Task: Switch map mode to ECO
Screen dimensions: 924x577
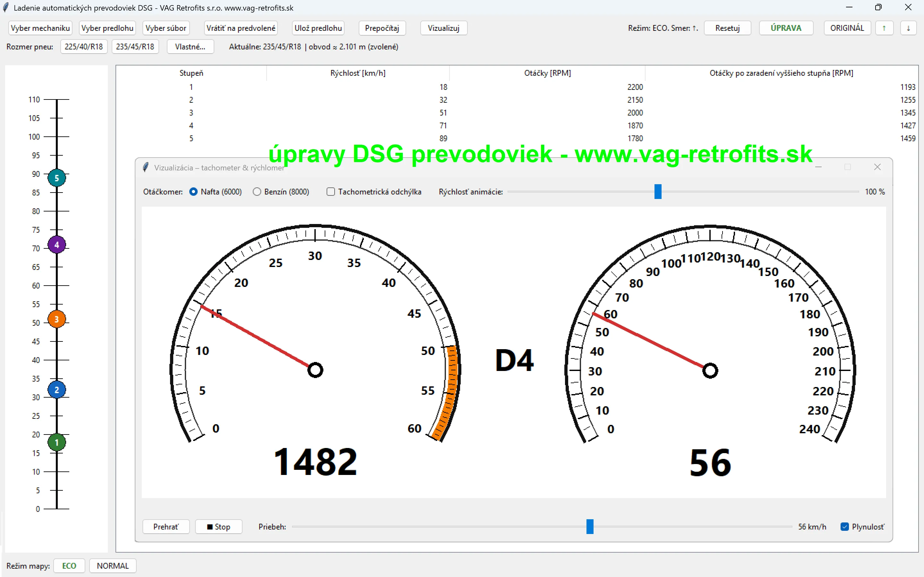Action: (69, 565)
